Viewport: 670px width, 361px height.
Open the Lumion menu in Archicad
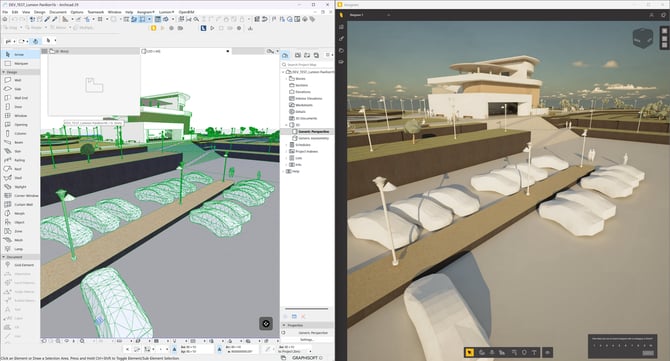pos(166,12)
